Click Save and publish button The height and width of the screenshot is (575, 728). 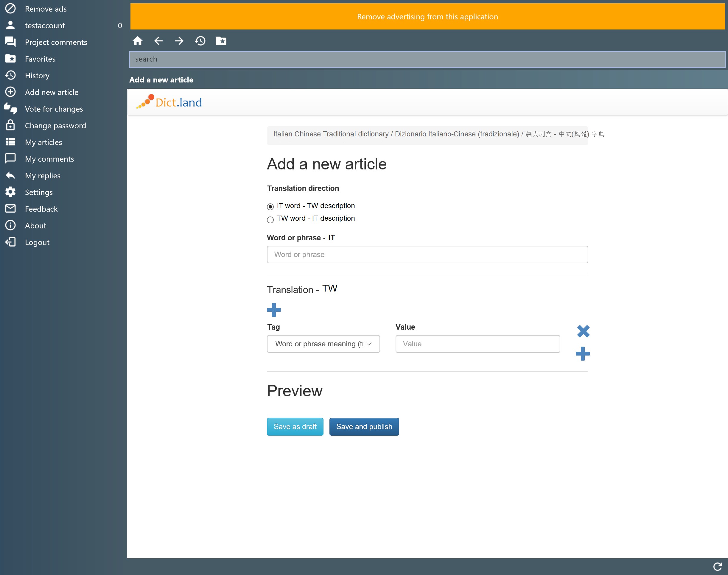[364, 426]
